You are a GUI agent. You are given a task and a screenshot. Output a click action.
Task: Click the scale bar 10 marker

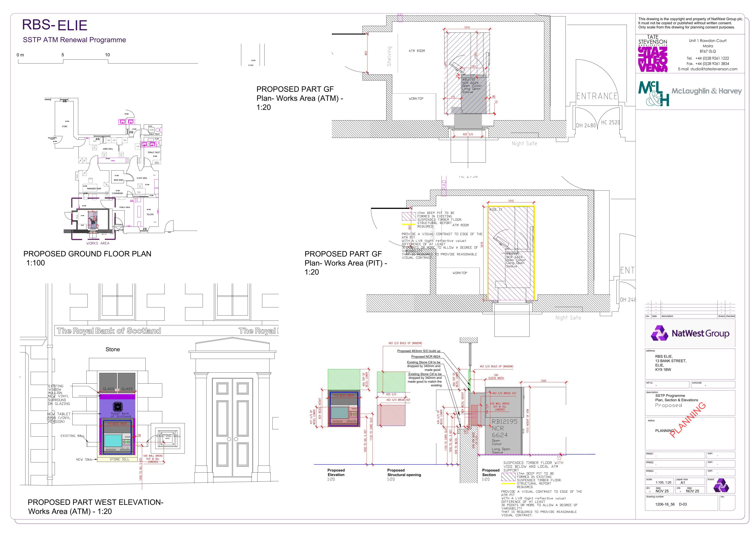107,55
